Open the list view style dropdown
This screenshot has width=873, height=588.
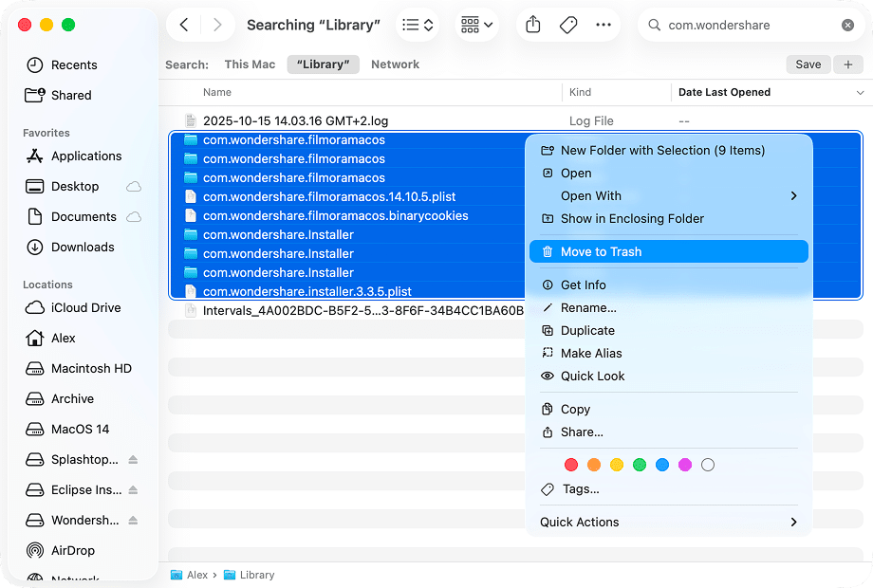(418, 25)
